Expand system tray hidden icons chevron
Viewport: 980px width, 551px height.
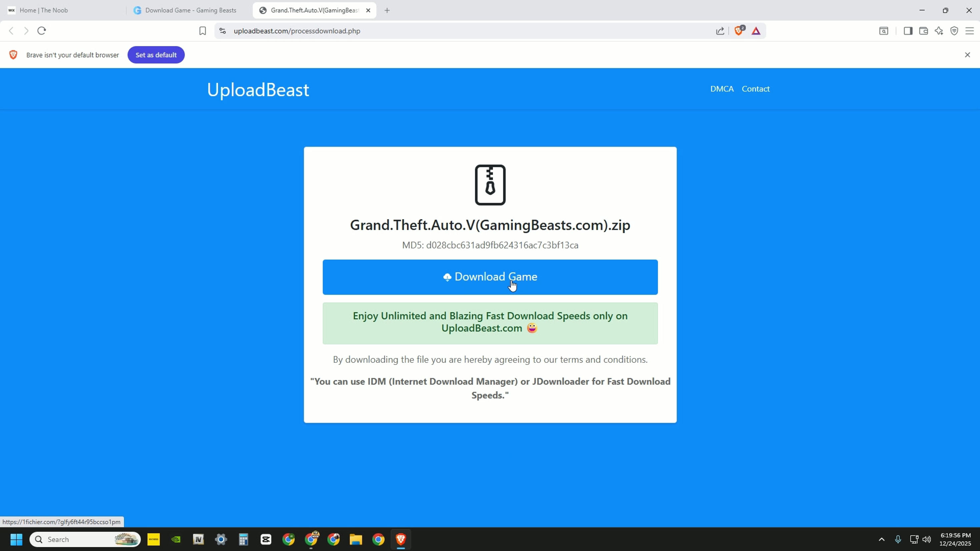pyautogui.click(x=881, y=539)
